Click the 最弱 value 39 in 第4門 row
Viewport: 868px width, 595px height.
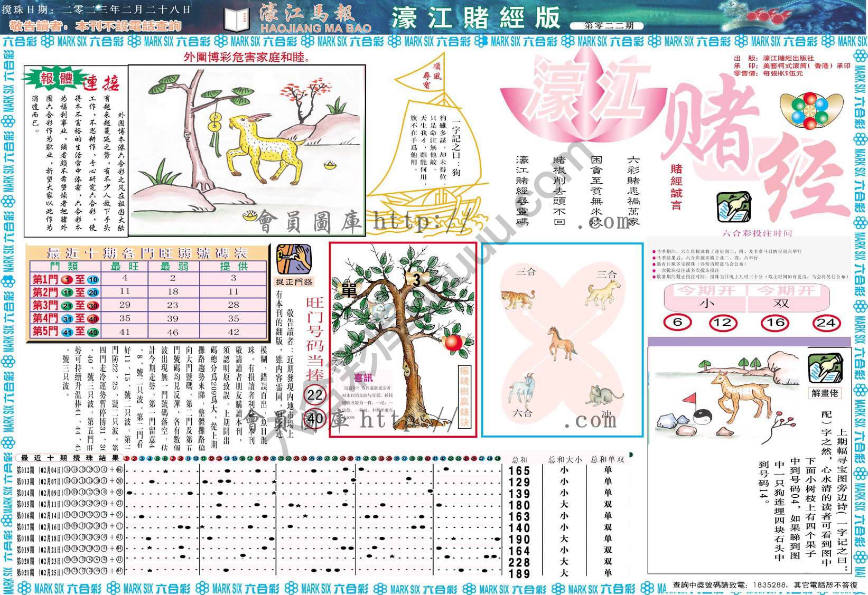point(173,319)
